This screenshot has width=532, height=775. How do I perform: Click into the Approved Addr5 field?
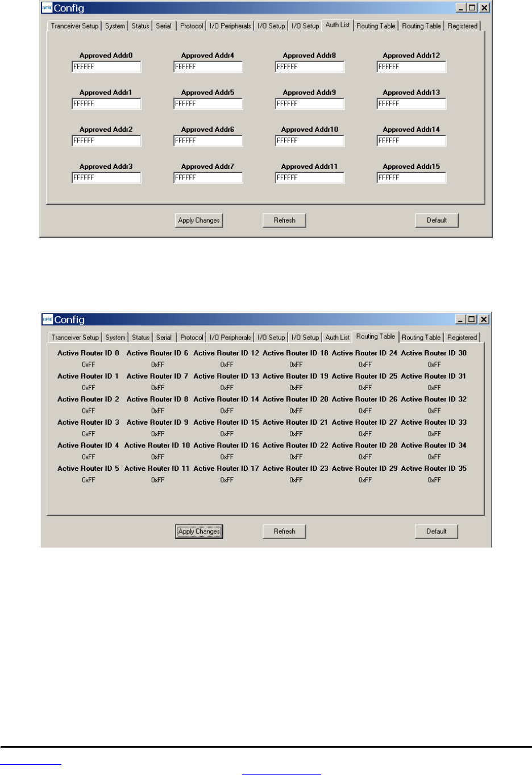coord(208,104)
